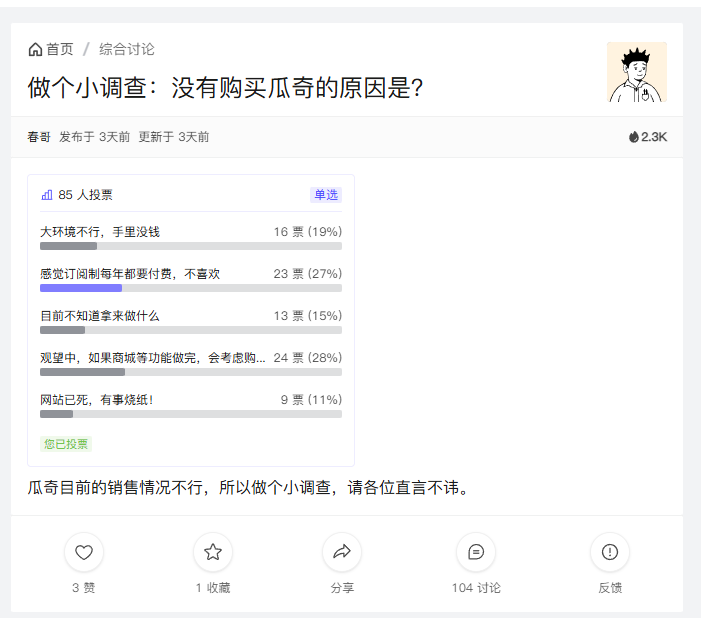Select option 网站已死，有事烧纸!

pos(97,400)
